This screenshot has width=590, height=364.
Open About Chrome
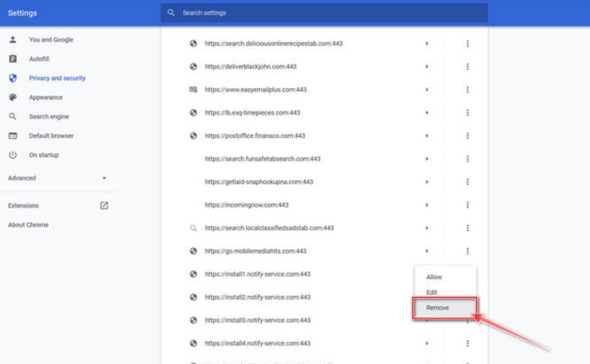[x=28, y=225]
